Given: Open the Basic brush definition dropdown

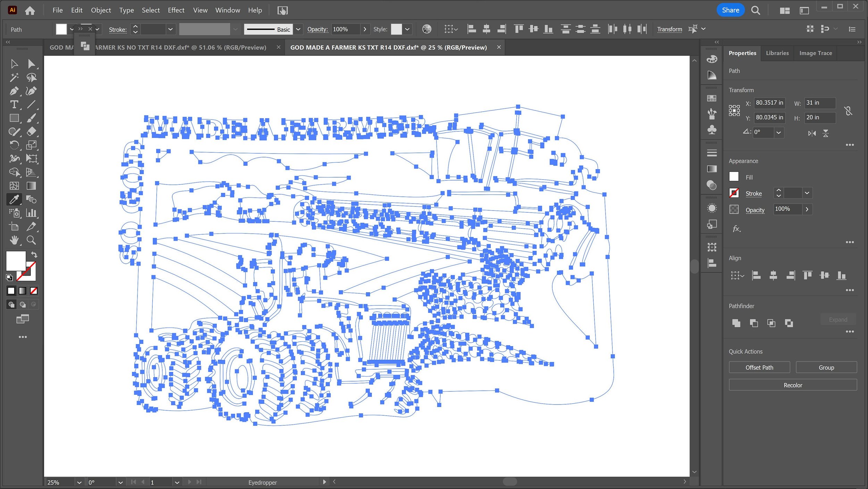Looking at the screenshot, I should [x=298, y=29].
